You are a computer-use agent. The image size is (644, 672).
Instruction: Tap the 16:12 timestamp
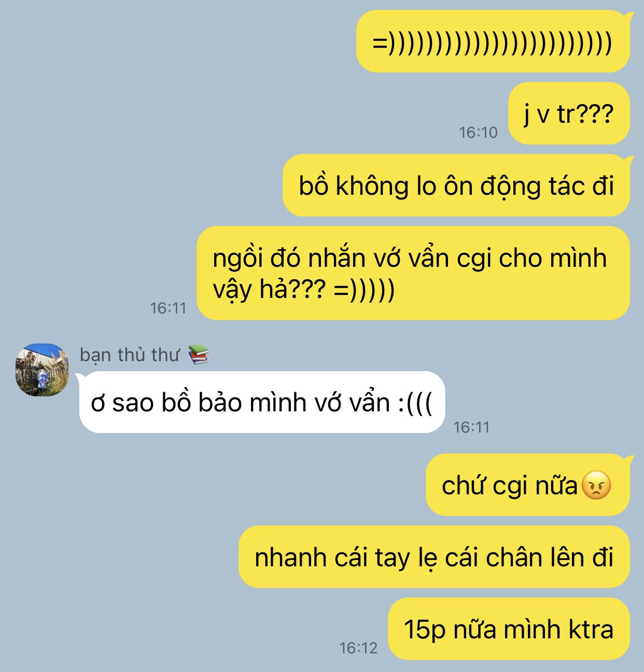358,648
